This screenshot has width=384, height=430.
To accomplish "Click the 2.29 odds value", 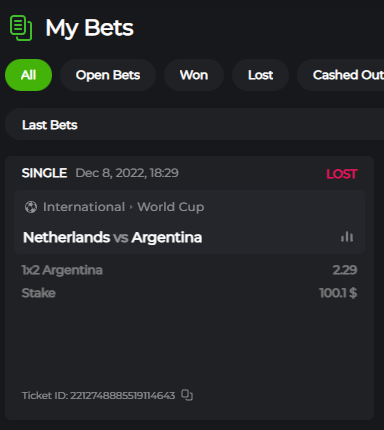I will click(x=345, y=270).
